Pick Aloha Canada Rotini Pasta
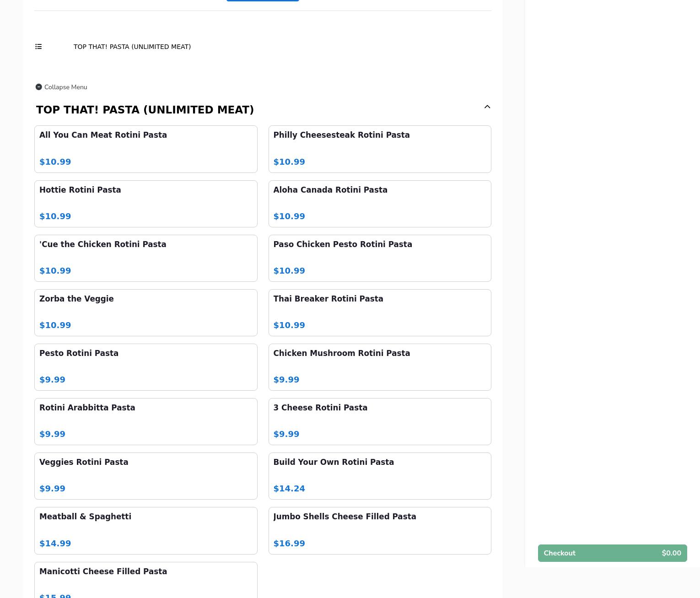The image size is (700, 598). point(379,204)
